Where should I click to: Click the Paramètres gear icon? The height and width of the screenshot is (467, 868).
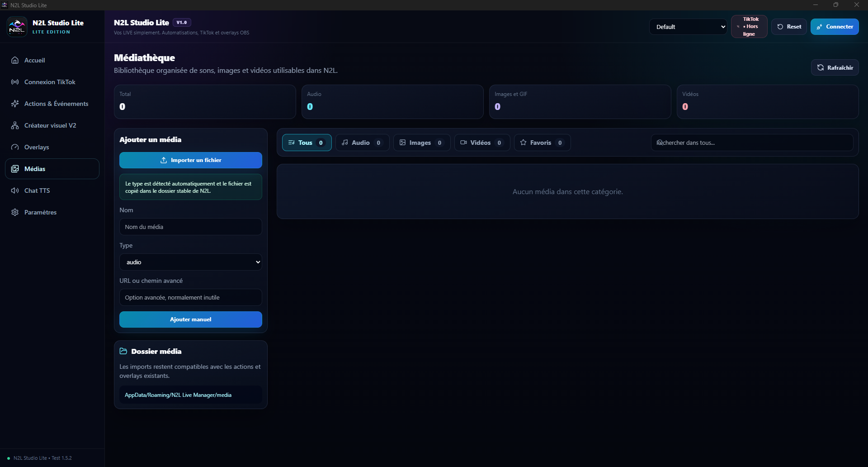click(x=15, y=212)
